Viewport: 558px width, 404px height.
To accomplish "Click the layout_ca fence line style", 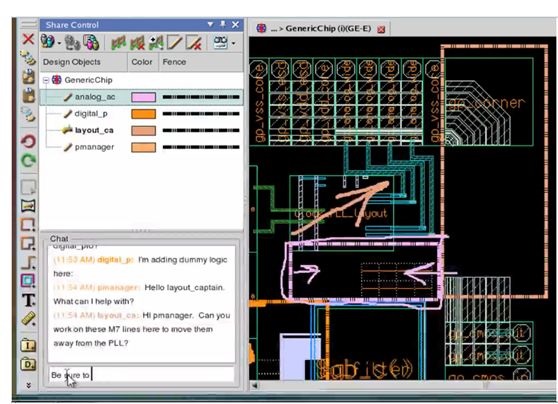I will [x=201, y=131].
